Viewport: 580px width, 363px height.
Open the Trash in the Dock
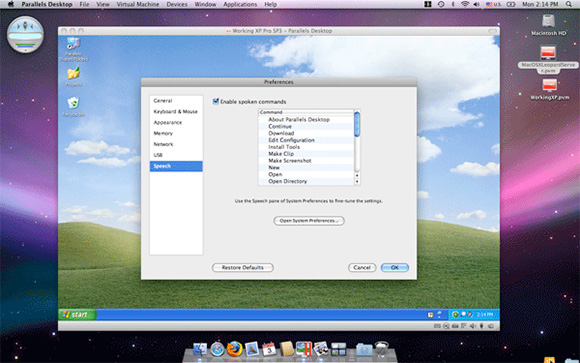coord(382,349)
